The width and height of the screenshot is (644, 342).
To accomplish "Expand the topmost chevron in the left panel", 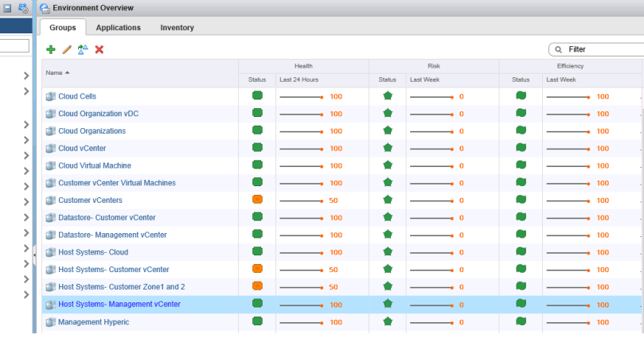I will tap(26, 76).
